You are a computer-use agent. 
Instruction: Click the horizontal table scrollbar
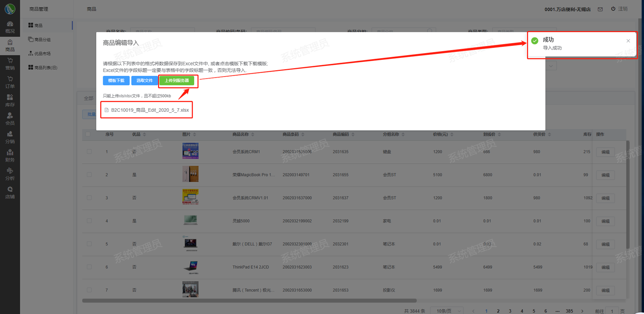click(x=249, y=301)
